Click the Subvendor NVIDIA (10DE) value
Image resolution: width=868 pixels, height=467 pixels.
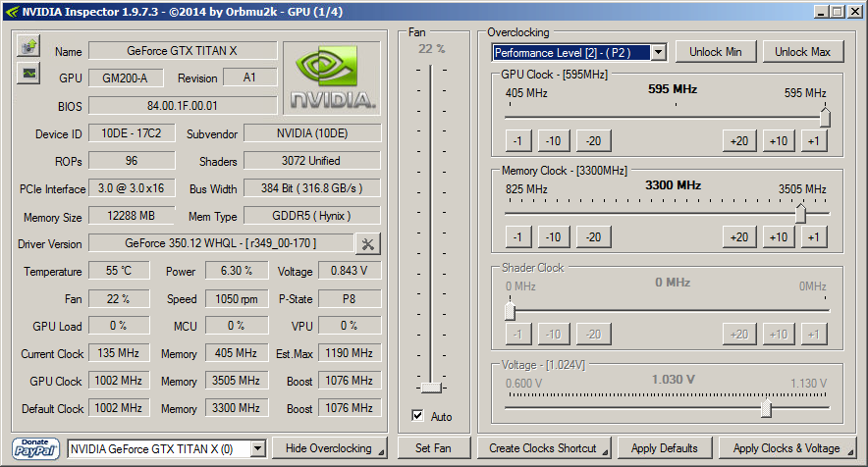[311, 133]
